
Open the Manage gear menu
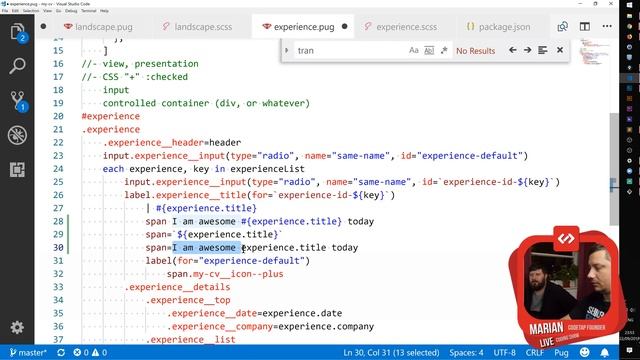(x=17, y=327)
